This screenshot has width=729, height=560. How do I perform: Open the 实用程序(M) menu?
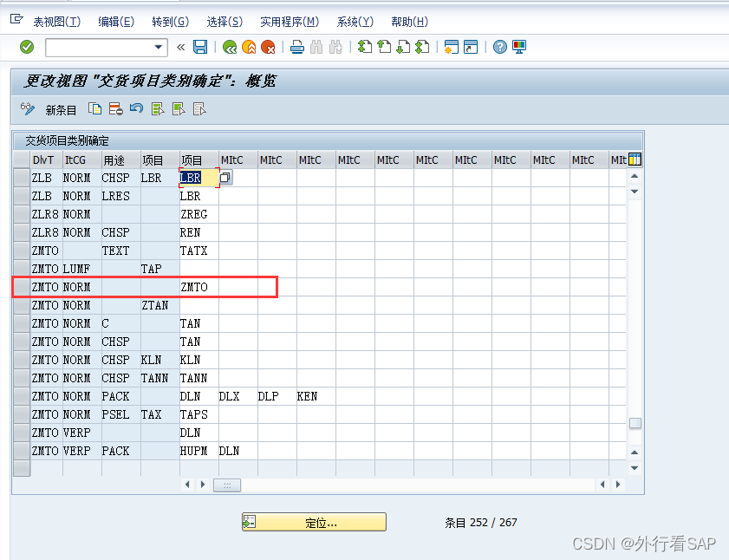[289, 22]
